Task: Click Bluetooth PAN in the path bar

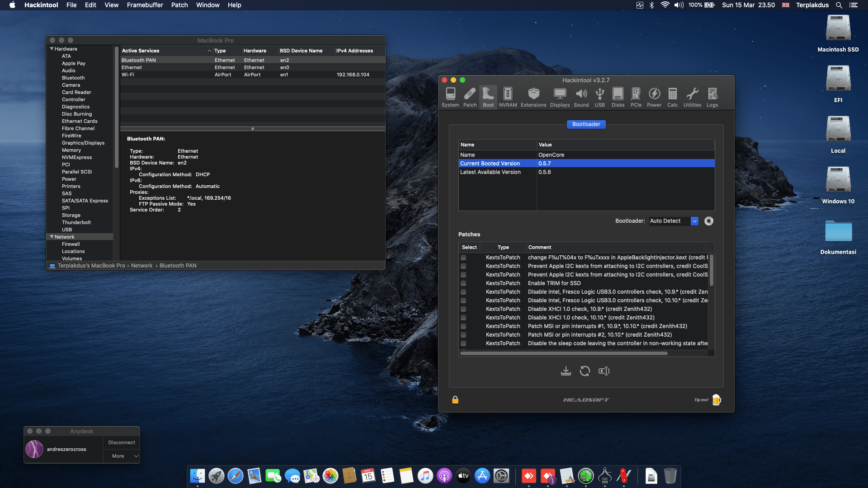Action: click(x=178, y=266)
